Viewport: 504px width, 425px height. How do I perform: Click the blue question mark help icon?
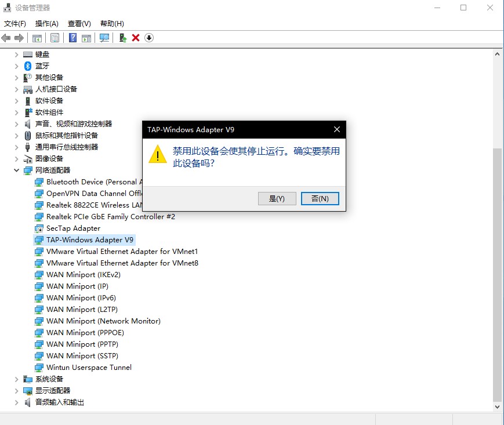pos(73,38)
